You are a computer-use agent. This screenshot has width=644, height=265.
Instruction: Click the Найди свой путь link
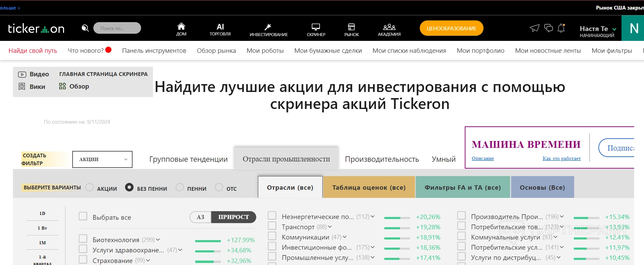coord(33,51)
